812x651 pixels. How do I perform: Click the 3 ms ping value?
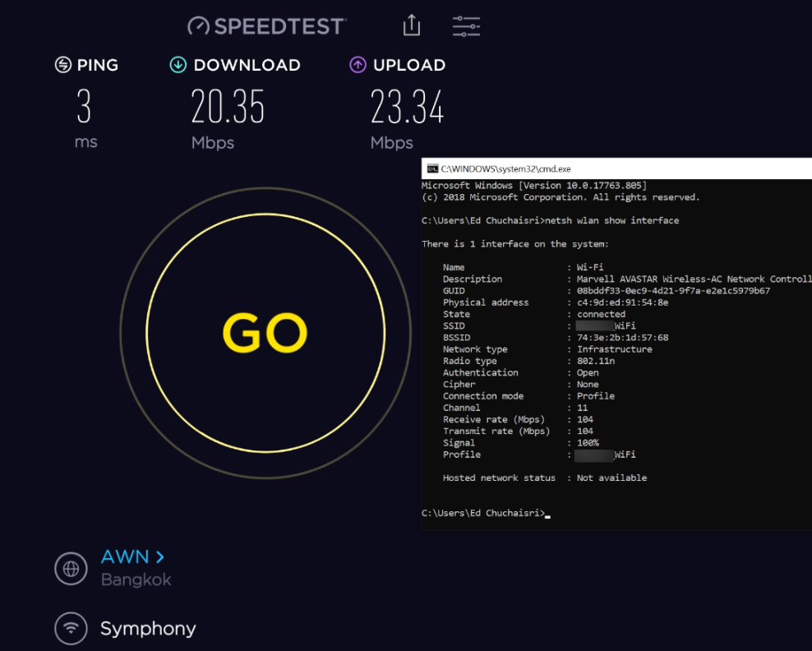[x=85, y=106]
